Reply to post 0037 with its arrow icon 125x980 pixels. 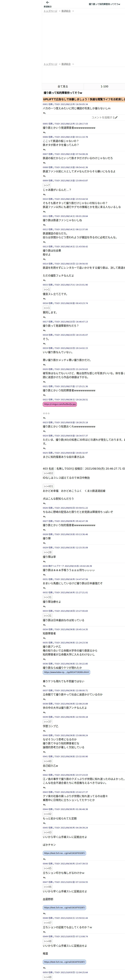point(44,699)
